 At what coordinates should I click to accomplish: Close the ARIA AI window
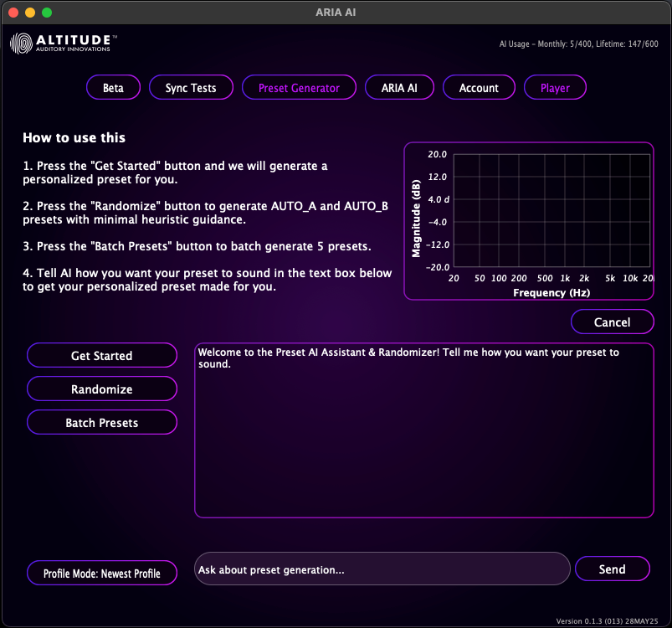(13, 13)
